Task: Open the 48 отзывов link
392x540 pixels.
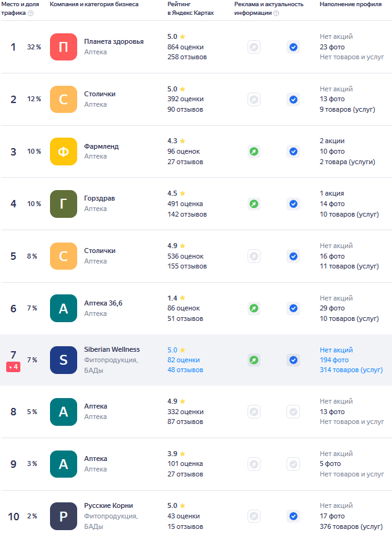Action: (x=185, y=370)
